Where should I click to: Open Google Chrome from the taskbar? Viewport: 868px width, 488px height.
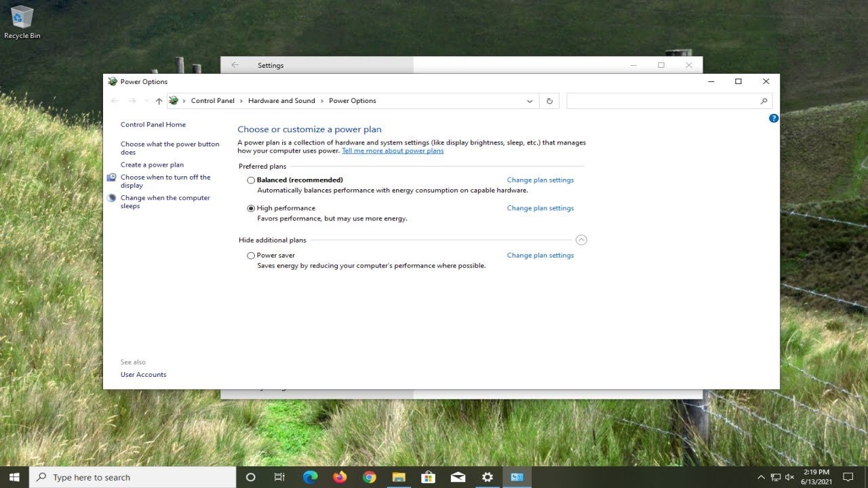(x=369, y=477)
